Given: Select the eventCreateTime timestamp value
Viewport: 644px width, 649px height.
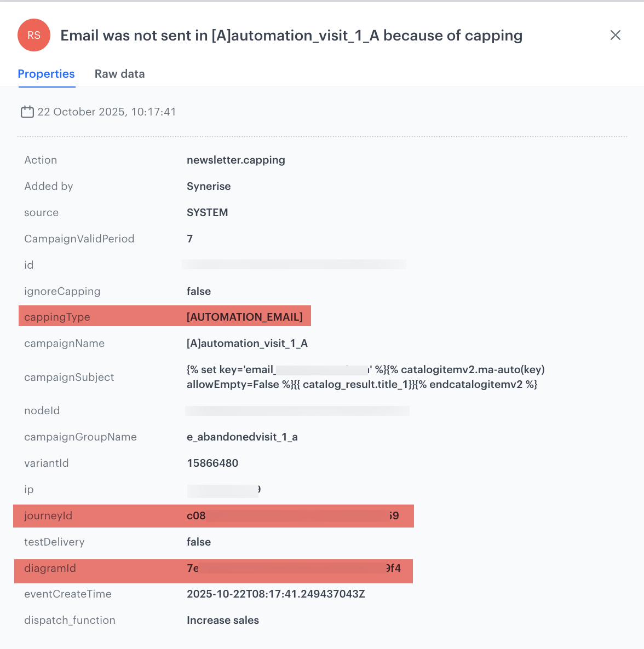Looking at the screenshot, I should pos(275,594).
